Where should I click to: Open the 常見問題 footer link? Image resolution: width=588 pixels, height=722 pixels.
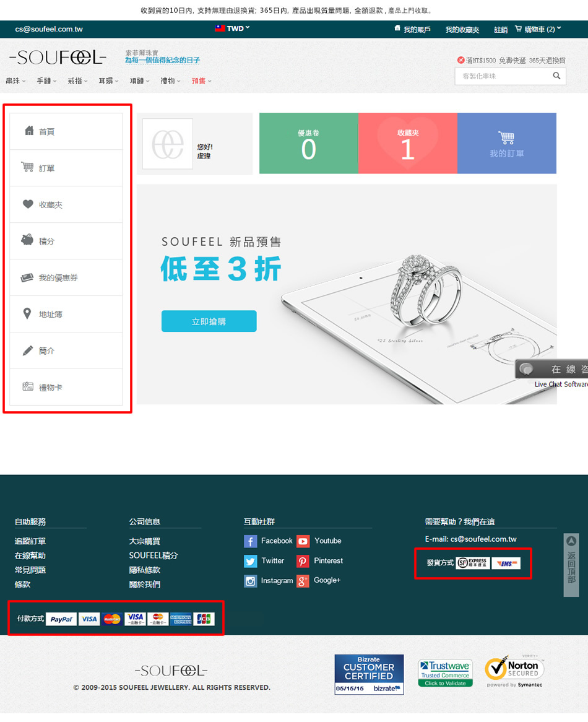(30, 570)
